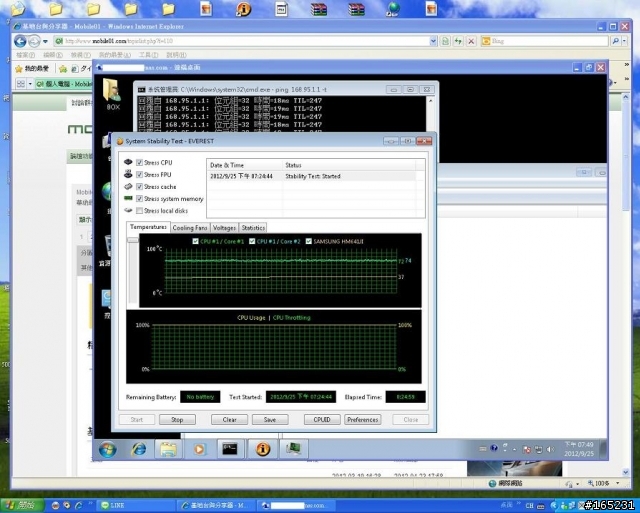640x513 pixels.
Task: Open EVEREST Preferences
Action: 362,420
